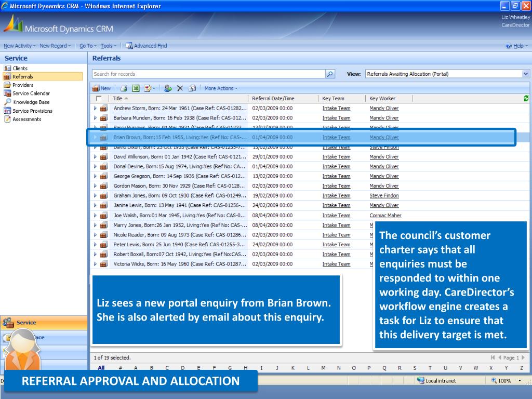Sort by the Title column header
Viewport: 532px width, 399px height.
(179, 98)
